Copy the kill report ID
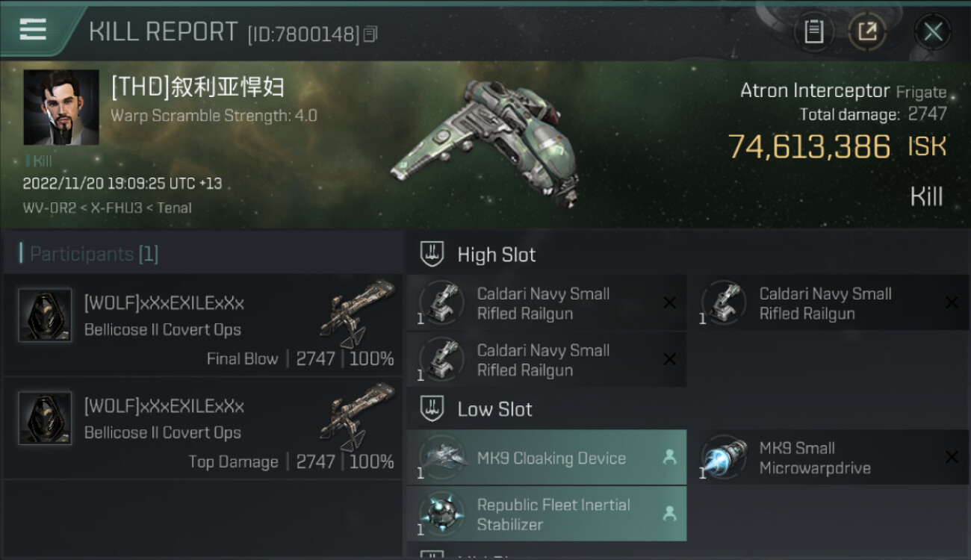Viewport: 971px width, 560px height. [x=370, y=34]
